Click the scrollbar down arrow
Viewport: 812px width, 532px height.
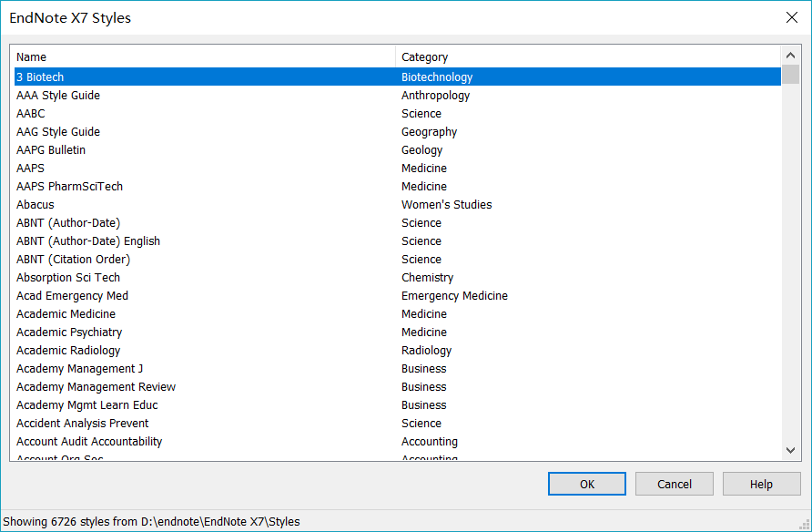coord(790,450)
